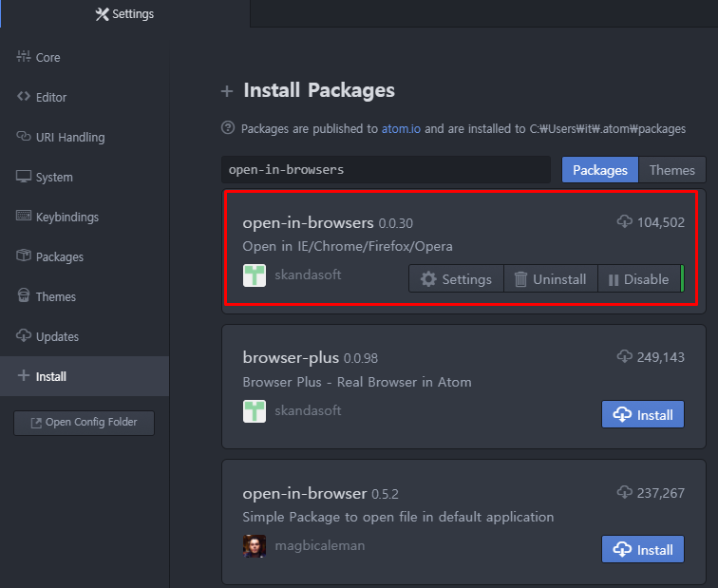Click the package search input field
Image resolution: width=718 pixels, height=588 pixels.
pos(386,170)
